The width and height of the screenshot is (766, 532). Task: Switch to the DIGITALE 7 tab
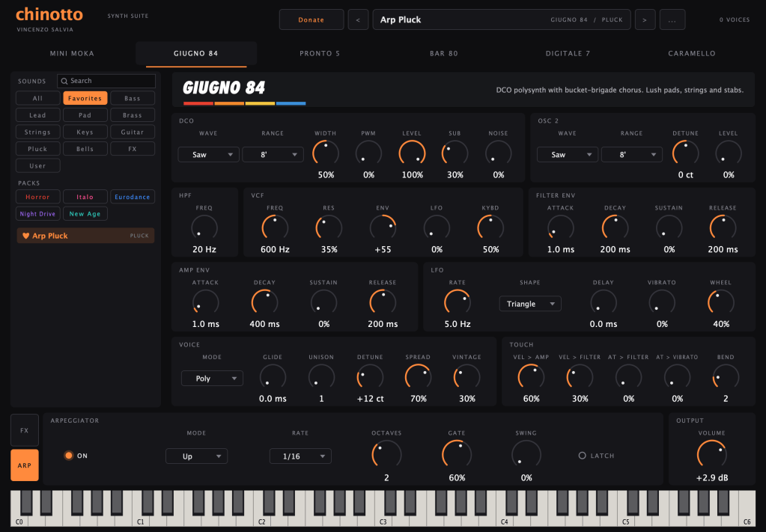568,53
